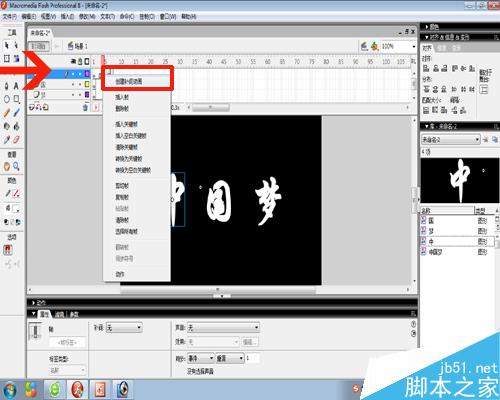Click the Insert Layer icon below layers
The image size is (500, 400).
(x=32, y=107)
